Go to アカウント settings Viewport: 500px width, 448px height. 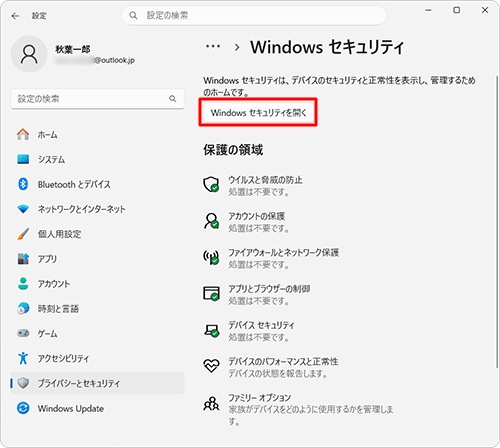click(97, 284)
